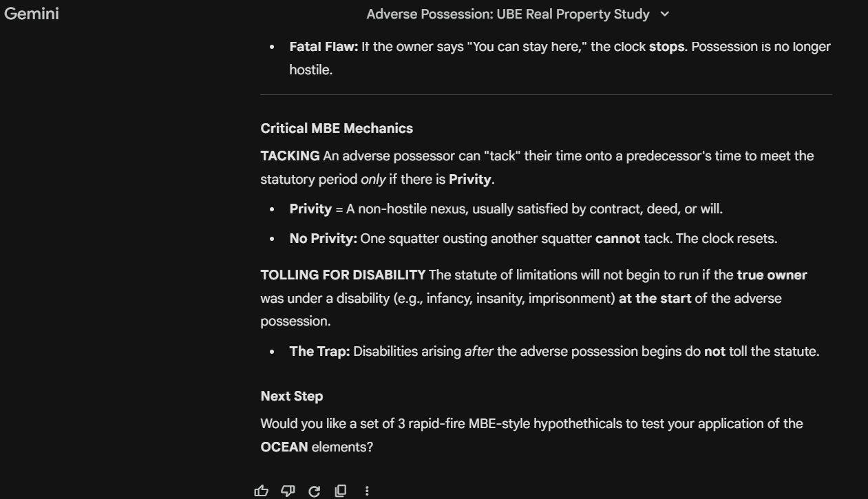
Task: Click the Gemini logo
Action: point(32,14)
